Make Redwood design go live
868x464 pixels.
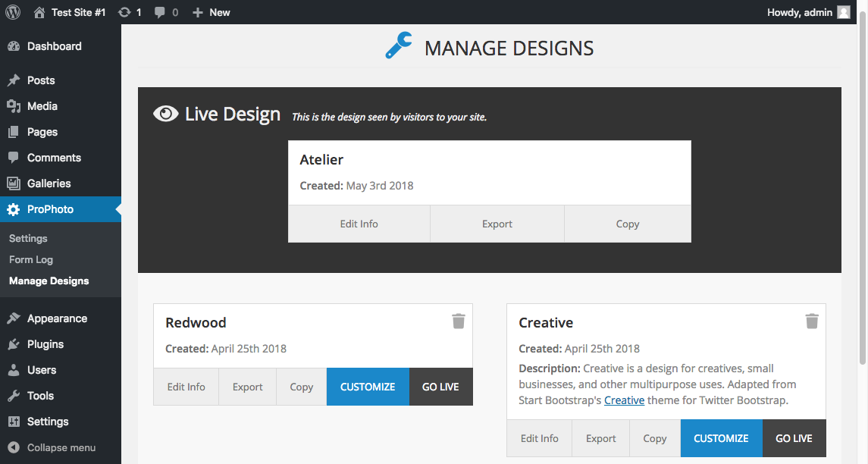tap(440, 387)
